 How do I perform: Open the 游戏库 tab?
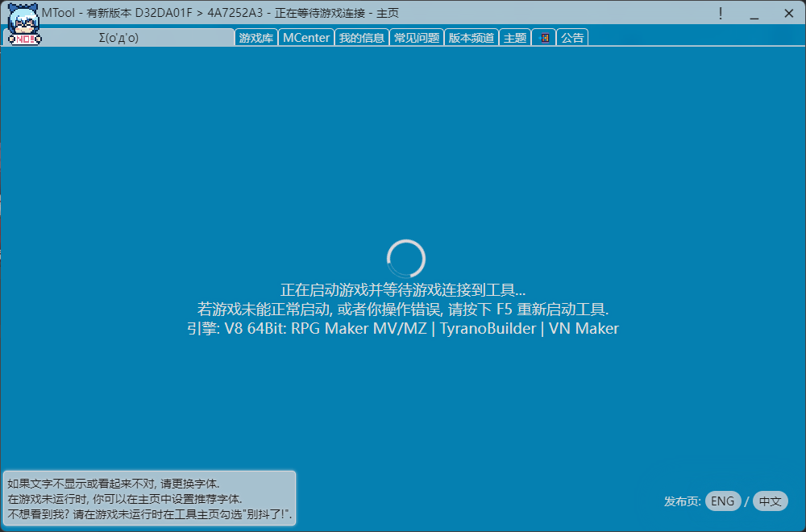point(256,38)
